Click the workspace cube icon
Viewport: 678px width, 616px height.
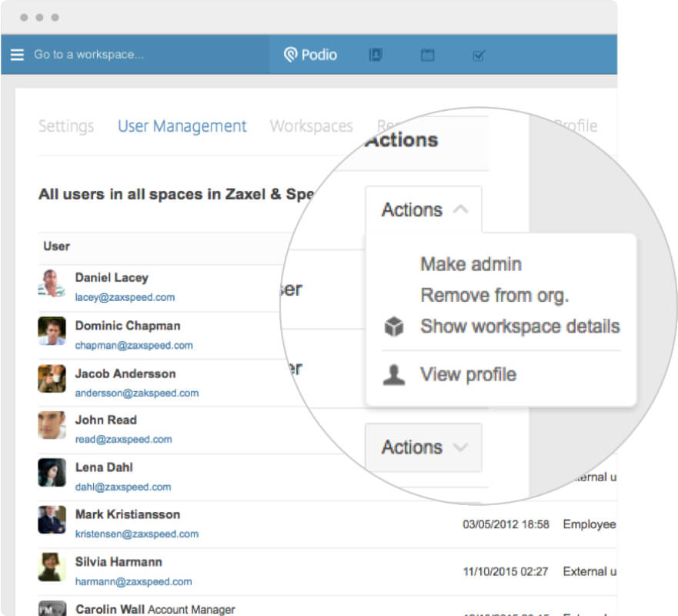tap(394, 326)
